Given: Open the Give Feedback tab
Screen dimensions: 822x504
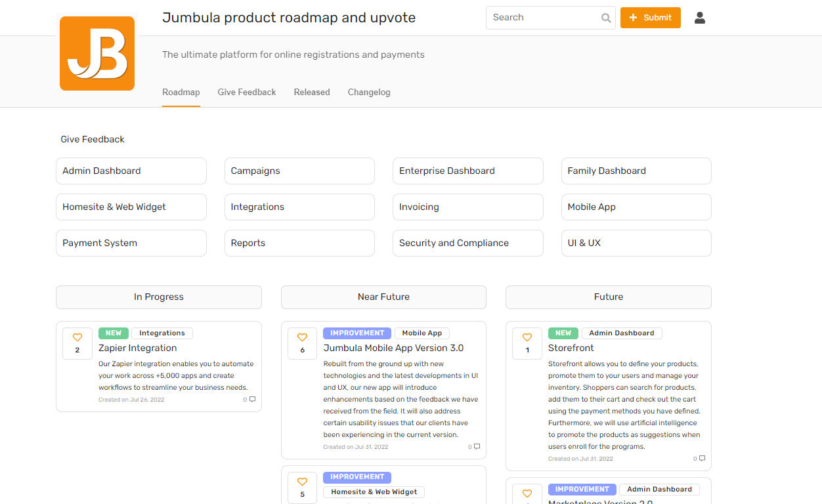Looking at the screenshot, I should click(247, 93).
